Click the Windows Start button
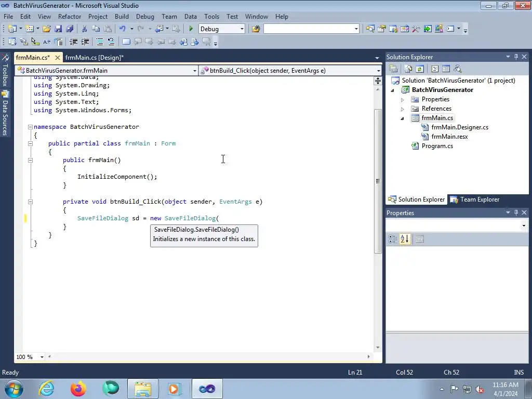Image resolution: width=532 pixels, height=399 pixels. 14,389
